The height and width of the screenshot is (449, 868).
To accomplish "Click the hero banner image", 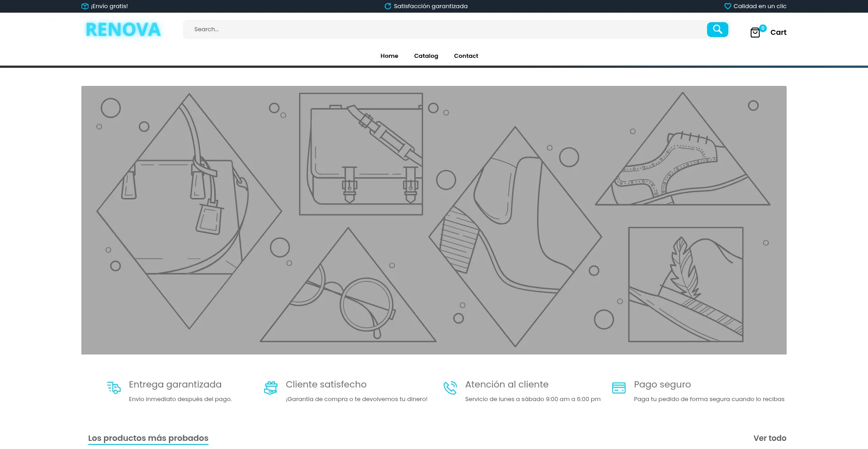I will click(434, 220).
